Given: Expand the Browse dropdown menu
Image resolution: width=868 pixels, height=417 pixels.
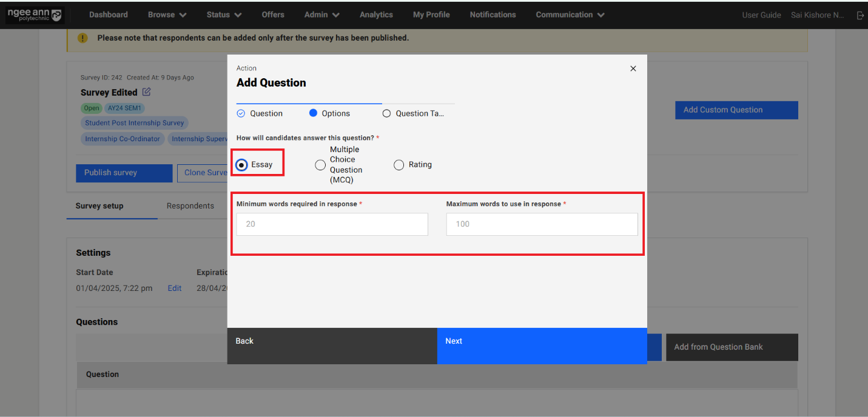Looking at the screenshot, I should click(167, 15).
